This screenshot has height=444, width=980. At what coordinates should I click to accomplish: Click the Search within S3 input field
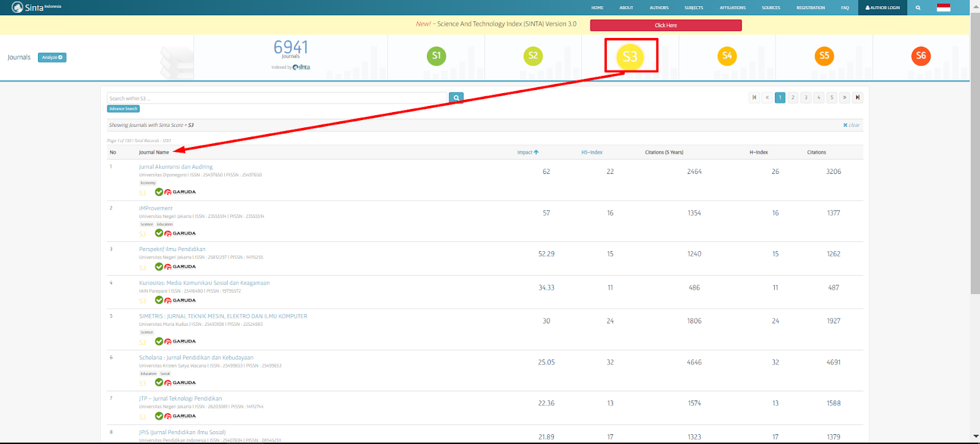(277, 98)
